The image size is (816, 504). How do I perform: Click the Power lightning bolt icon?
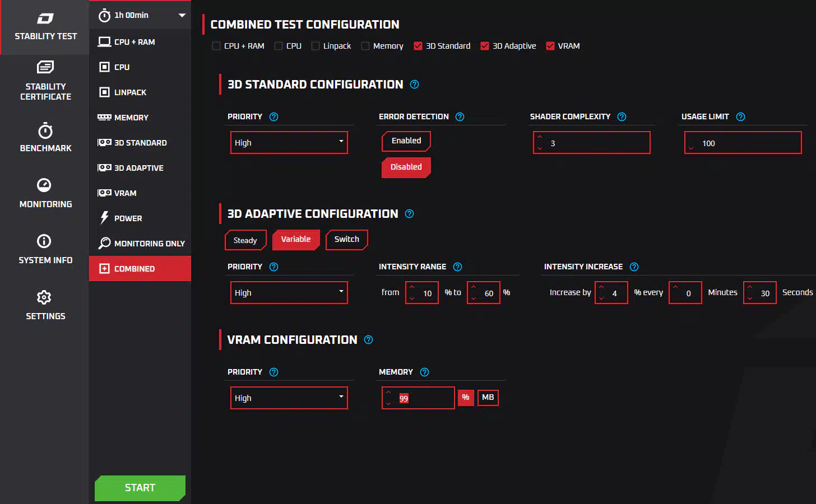tap(104, 218)
